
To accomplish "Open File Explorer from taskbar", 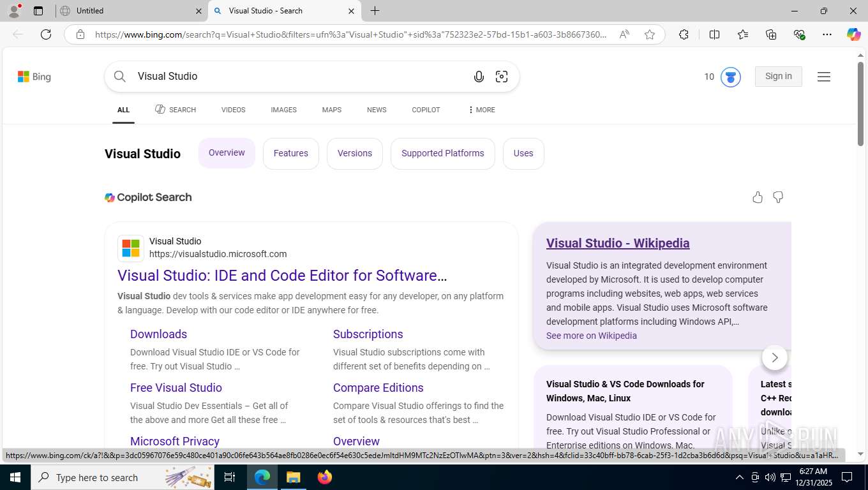I will [293, 477].
